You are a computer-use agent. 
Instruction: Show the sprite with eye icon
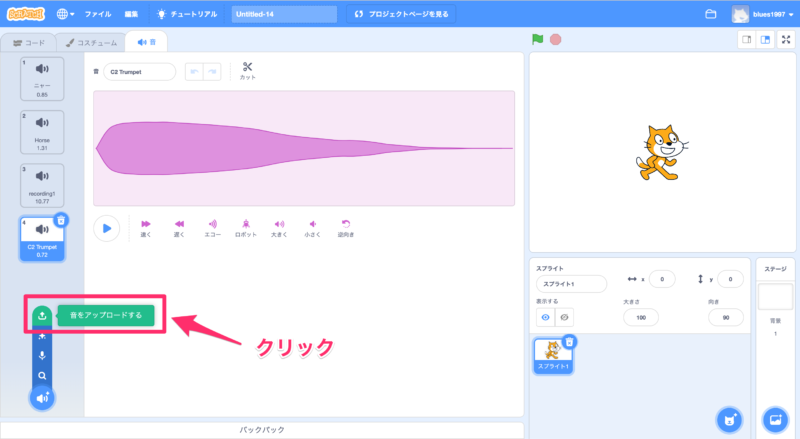click(x=546, y=316)
